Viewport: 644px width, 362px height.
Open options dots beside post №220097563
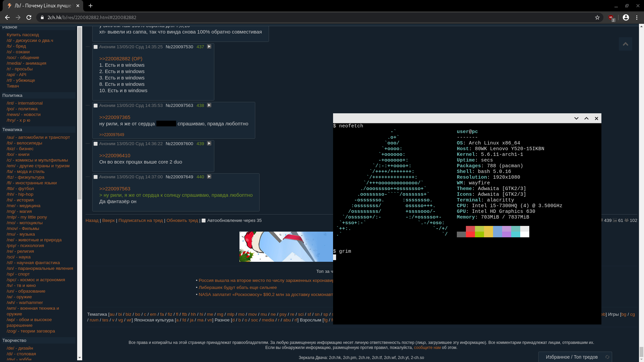pos(88,105)
